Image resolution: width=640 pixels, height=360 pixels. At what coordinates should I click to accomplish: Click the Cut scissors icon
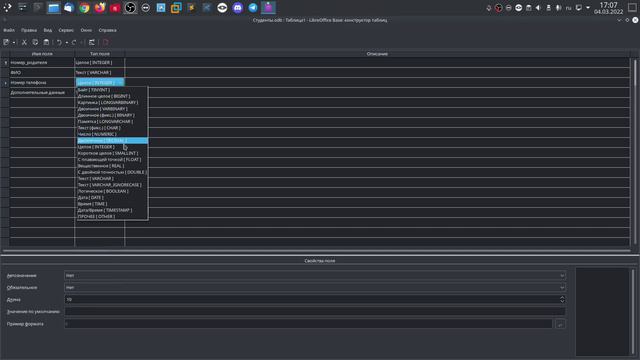[24, 42]
